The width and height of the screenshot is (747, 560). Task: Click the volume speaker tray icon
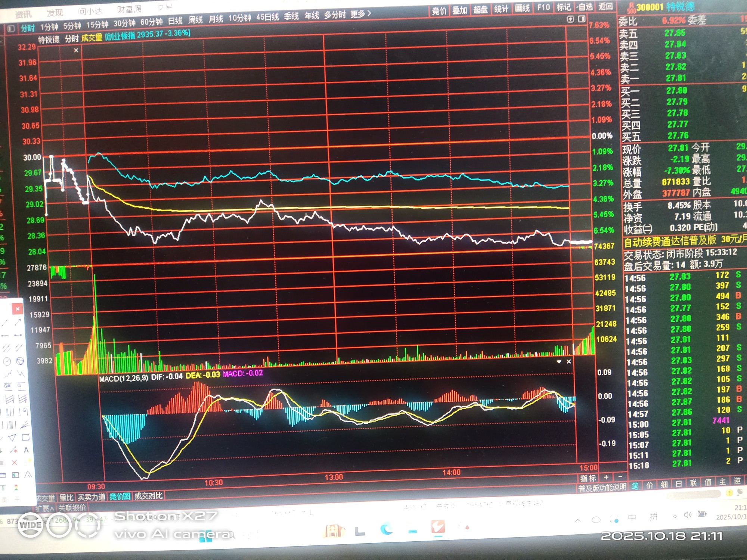pyautogui.click(x=688, y=515)
